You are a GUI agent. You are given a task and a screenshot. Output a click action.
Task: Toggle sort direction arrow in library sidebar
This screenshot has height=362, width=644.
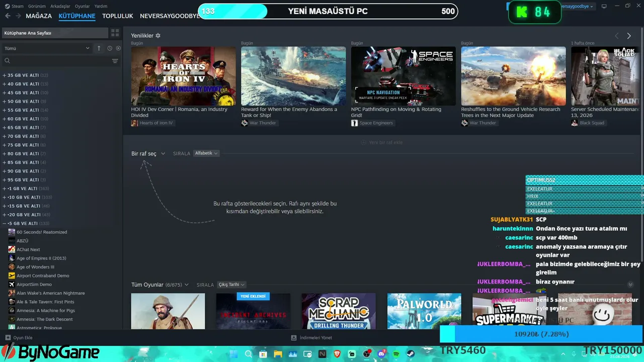pyautogui.click(x=99, y=48)
